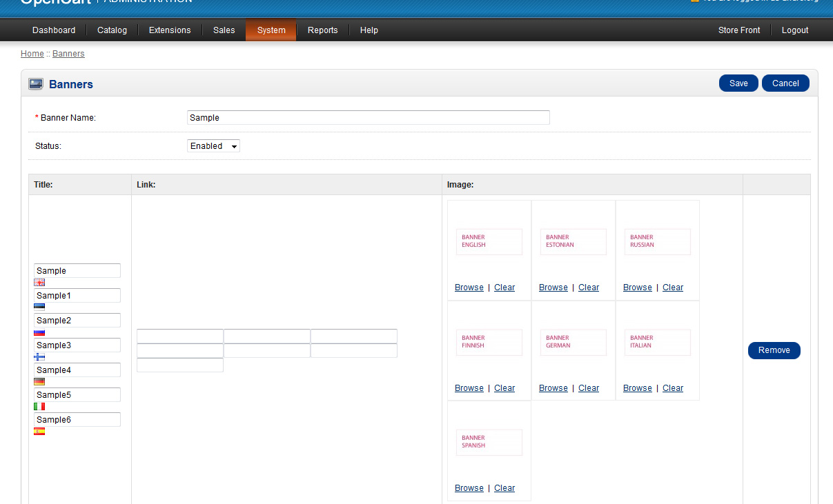This screenshot has width=833, height=504.
Task: Clear the Russian banner image
Action: (673, 288)
